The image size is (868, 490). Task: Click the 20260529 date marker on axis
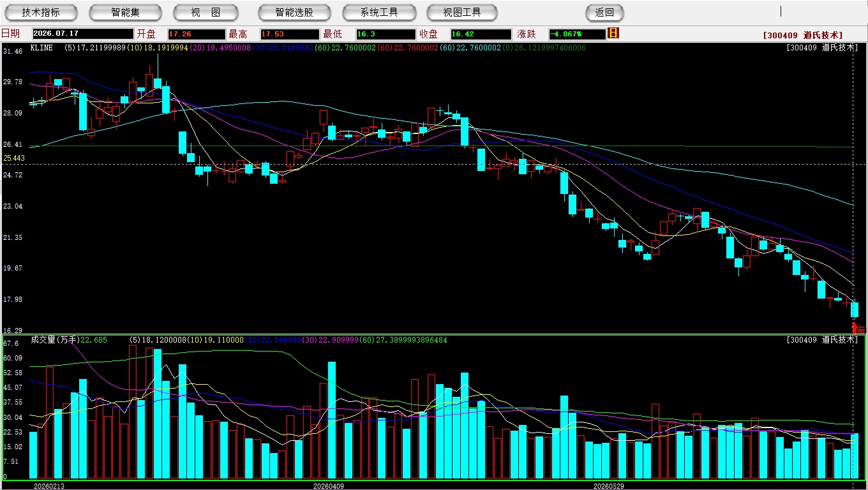pos(609,486)
